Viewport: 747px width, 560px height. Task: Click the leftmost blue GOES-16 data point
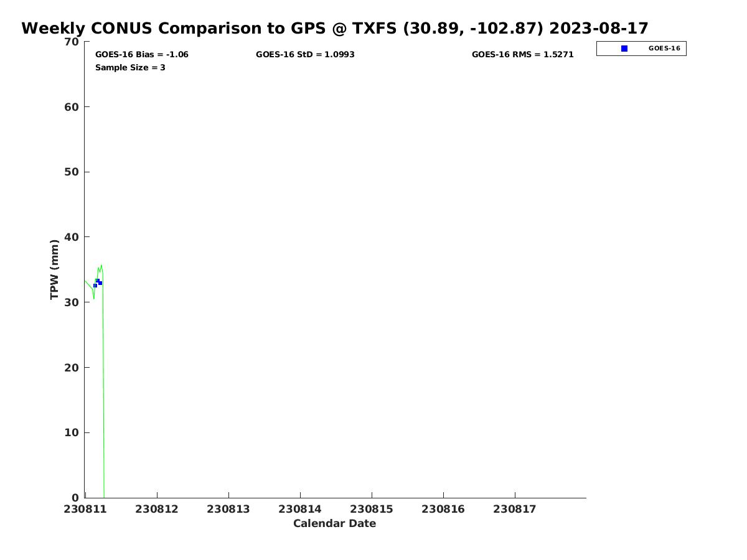(x=95, y=286)
